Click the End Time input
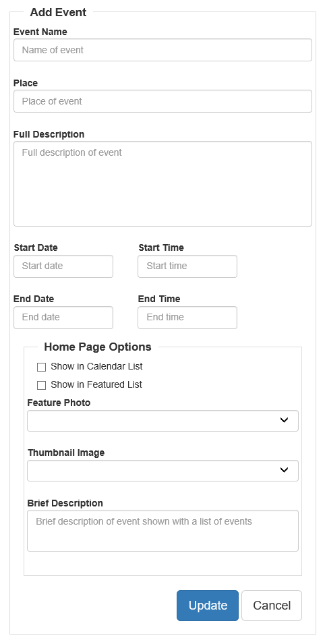 187,318
